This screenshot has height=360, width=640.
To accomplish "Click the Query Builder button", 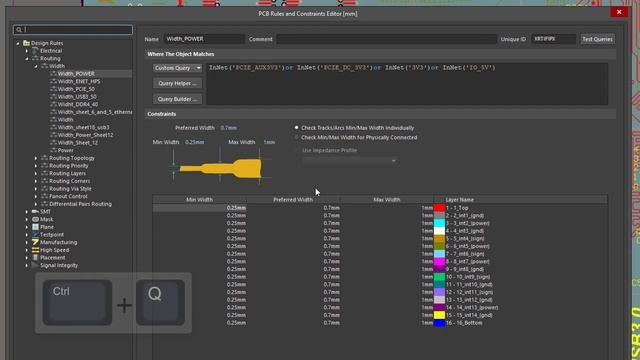I will [177, 99].
